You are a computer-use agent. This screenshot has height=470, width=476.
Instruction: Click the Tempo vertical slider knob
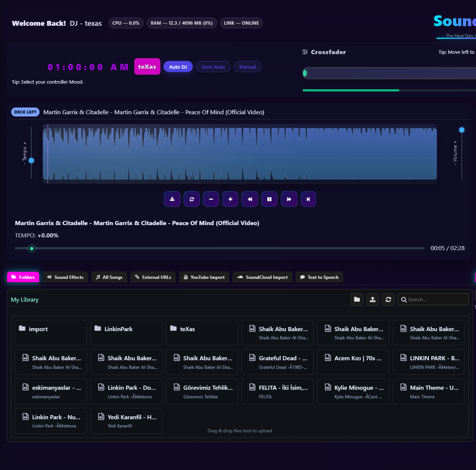point(31,161)
